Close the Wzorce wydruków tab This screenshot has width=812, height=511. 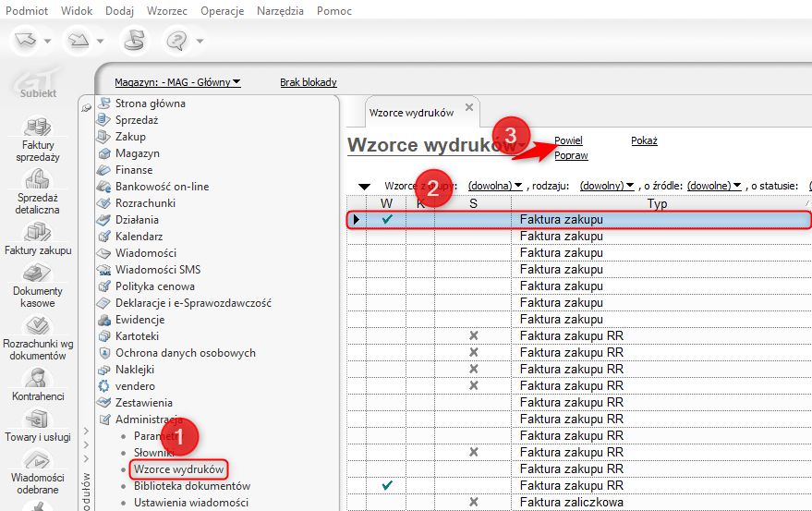[469, 107]
